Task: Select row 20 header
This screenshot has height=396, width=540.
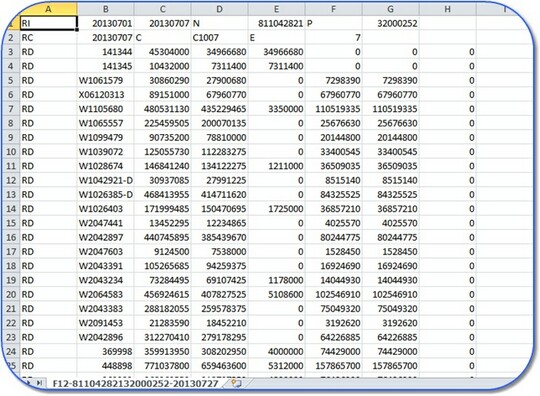Action: (x=11, y=294)
